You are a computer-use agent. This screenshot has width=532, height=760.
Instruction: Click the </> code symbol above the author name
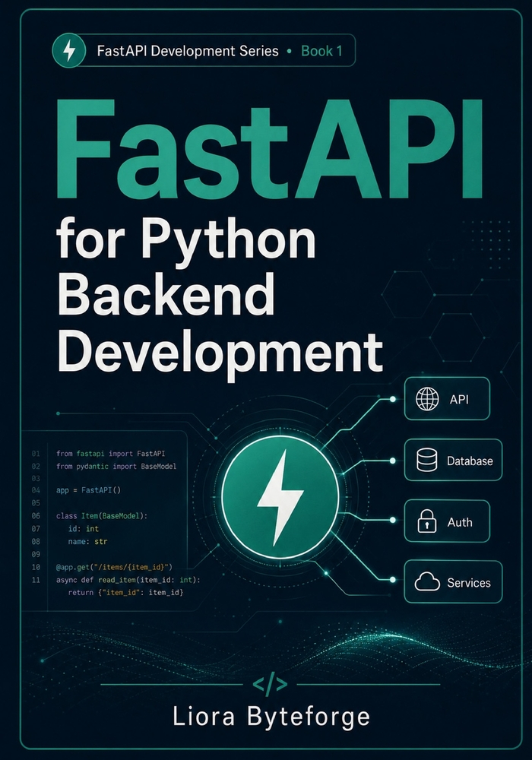270,684
